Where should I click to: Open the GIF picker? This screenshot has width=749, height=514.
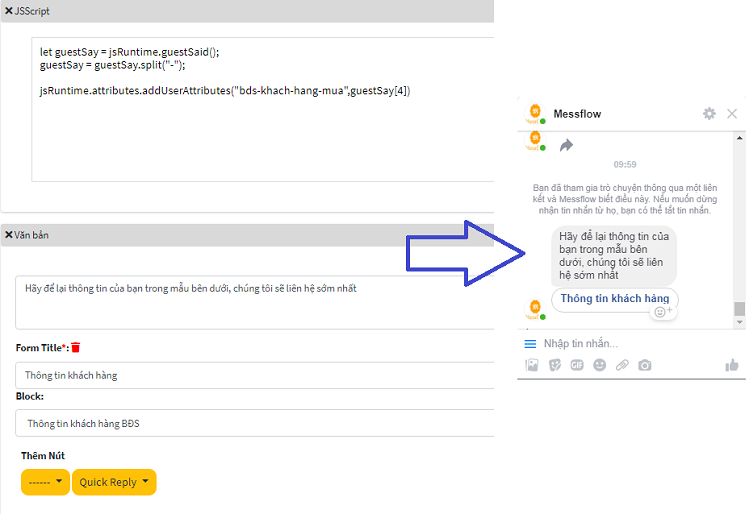pos(577,365)
